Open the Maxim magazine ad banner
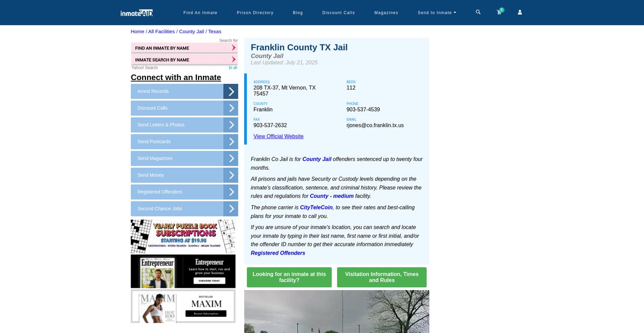This screenshot has width=644, height=333. [183, 306]
